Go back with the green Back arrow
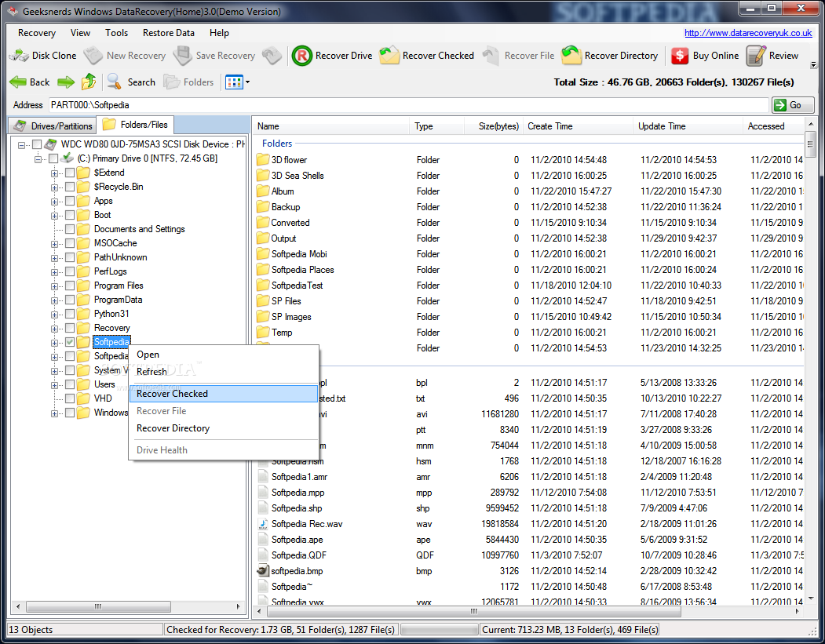The height and width of the screenshot is (644, 825). pyautogui.click(x=18, y=82)
